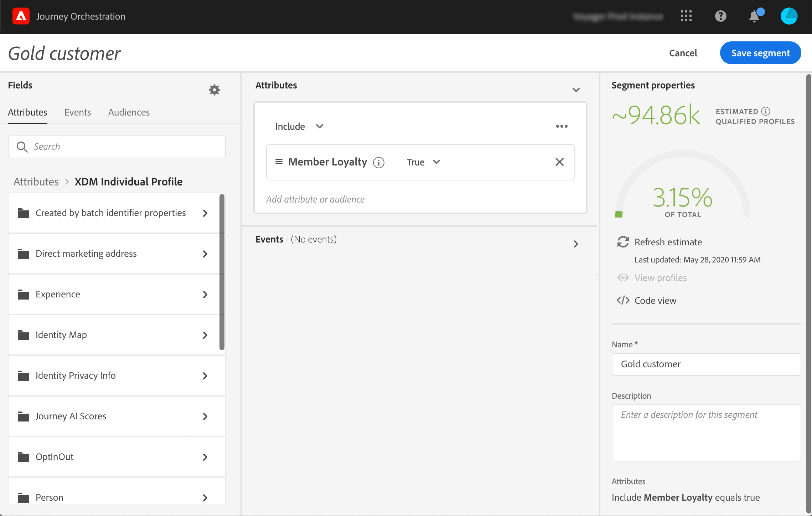Image resolution: width=812 pixels, height=516 pixels.
Task: Expand the Events section
Action: [576, 244]
